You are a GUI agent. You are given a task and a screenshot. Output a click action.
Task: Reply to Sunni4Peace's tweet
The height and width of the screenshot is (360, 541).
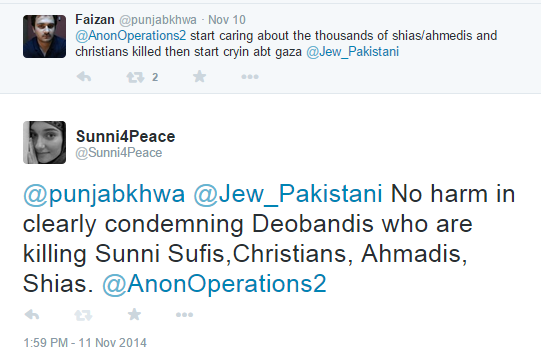(32, 314)
